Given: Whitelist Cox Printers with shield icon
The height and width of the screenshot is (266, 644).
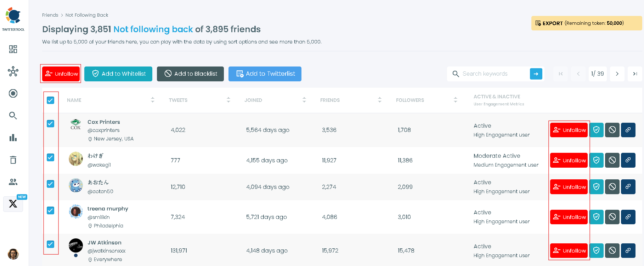Looking at the screenshot, I should coord(597,130).
